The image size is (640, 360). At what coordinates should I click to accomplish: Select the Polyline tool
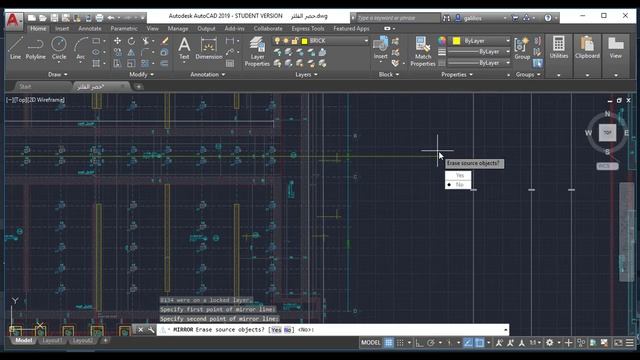[x=36, y=48]
